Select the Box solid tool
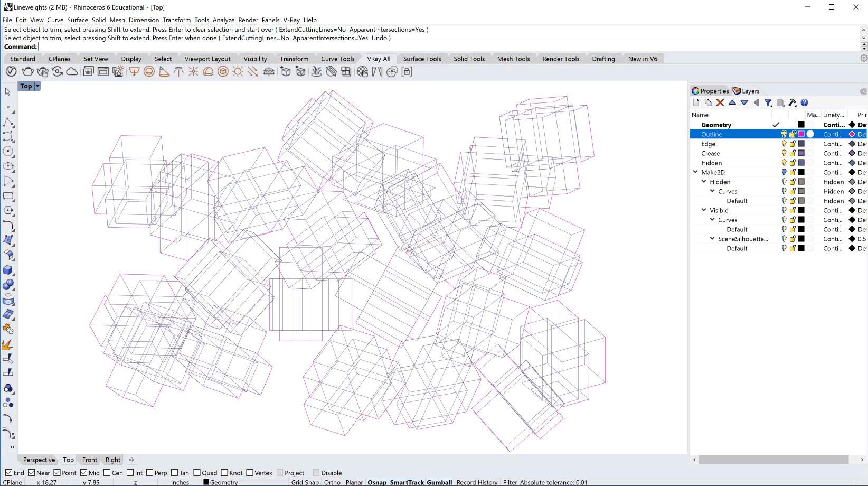 (x=8, y=270)
